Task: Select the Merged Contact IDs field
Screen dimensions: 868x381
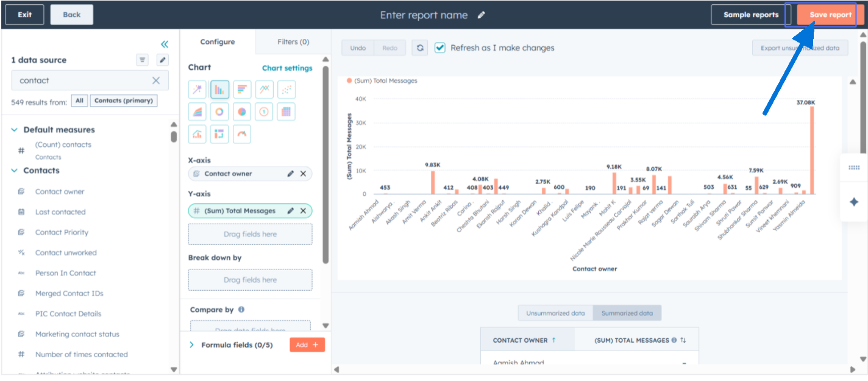Action: 69,293
